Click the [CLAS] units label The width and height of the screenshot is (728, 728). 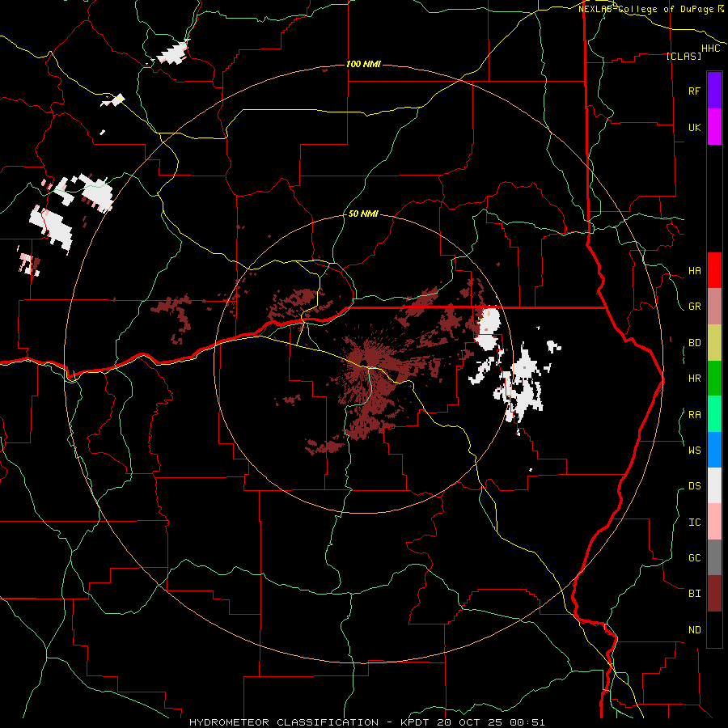pos(684,56)
